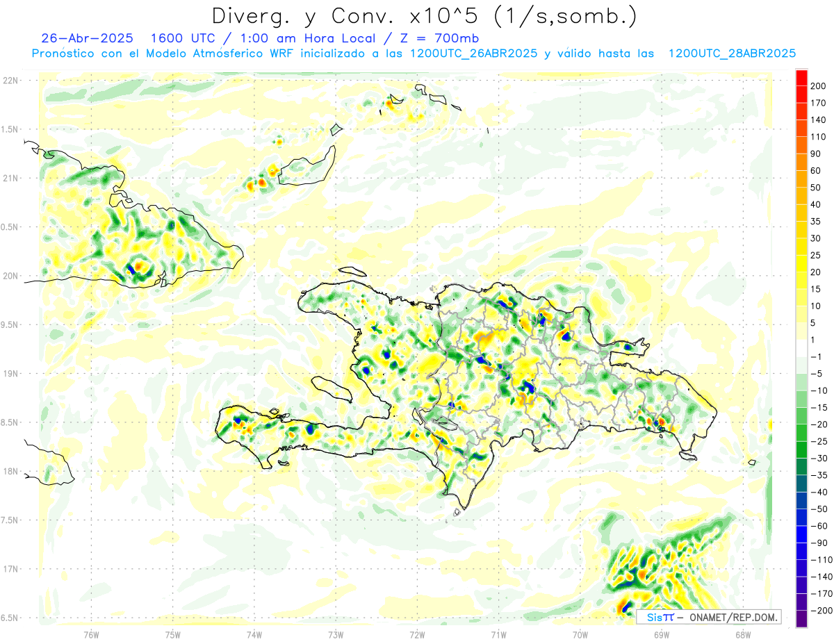Click the "8.5N" latitude label

10,422
